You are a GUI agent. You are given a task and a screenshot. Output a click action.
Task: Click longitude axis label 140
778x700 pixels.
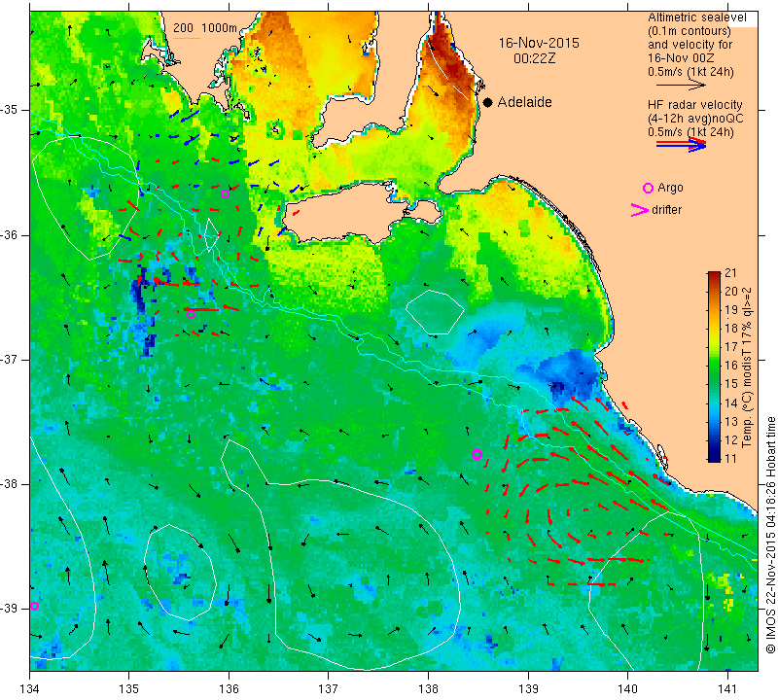tap(627, 688)
